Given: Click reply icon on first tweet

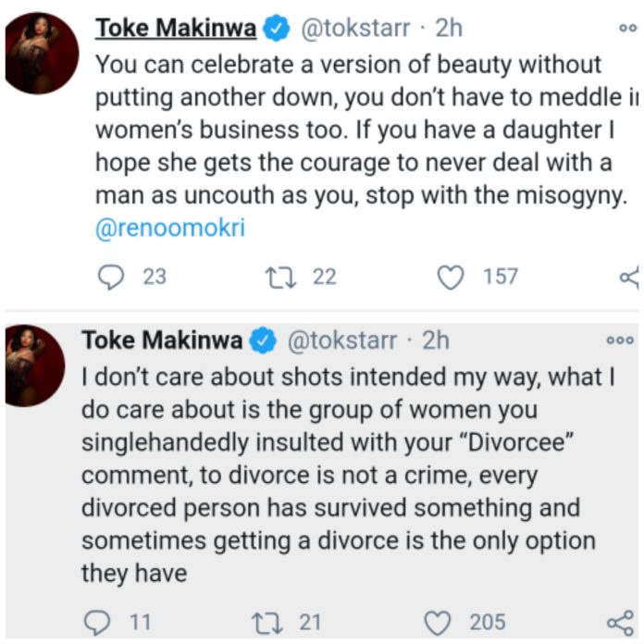Looking at the screenshot, I should tap(110, 276).
